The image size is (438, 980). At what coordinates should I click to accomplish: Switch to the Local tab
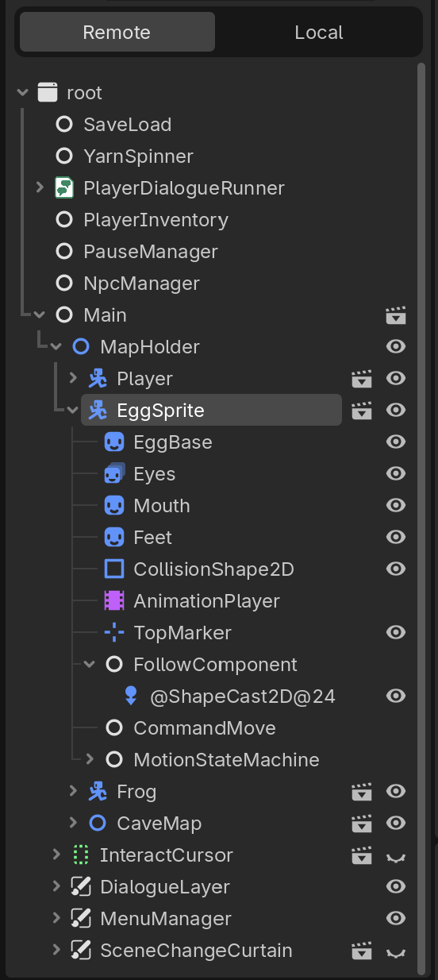pos(319,33)
